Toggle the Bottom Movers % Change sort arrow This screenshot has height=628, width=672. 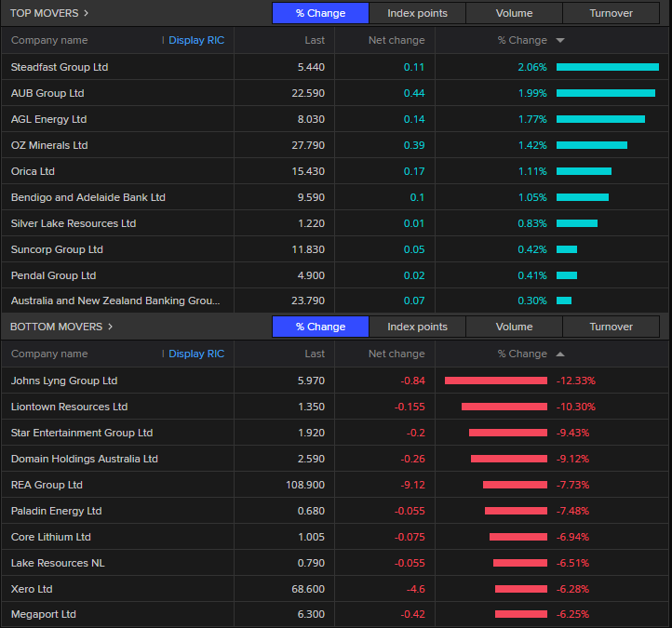tap(560, 354)
